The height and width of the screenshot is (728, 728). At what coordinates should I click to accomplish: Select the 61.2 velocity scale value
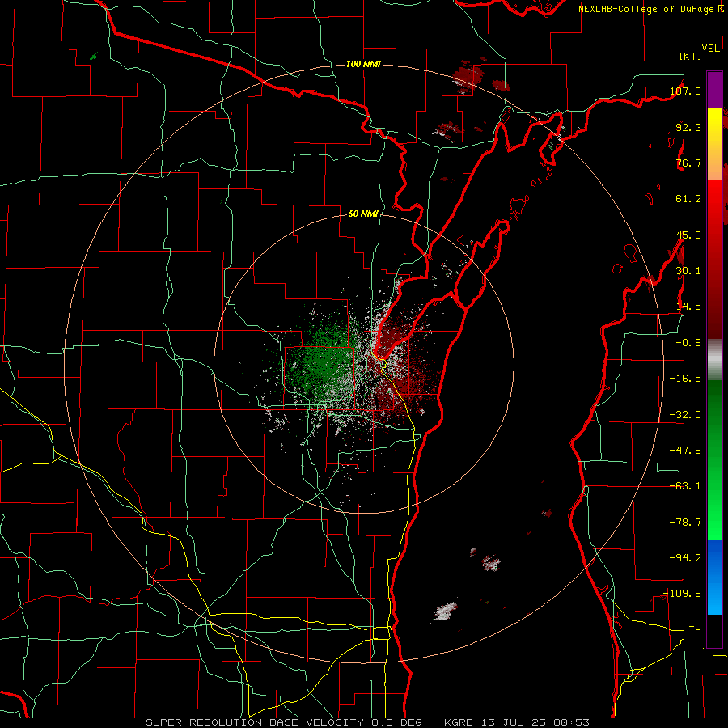pyautogui.click(x=688, y=199)
